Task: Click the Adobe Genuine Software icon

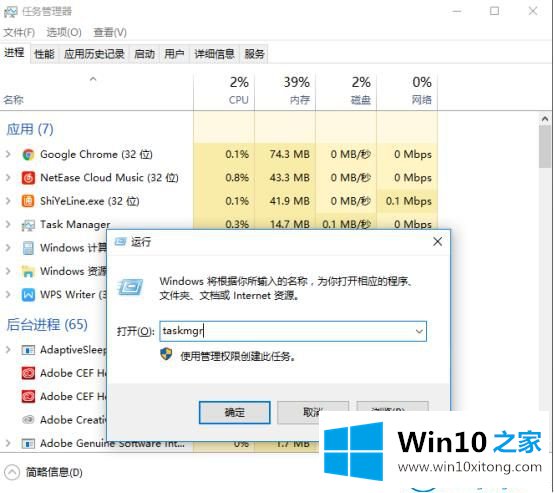Action: coord(28,443)
